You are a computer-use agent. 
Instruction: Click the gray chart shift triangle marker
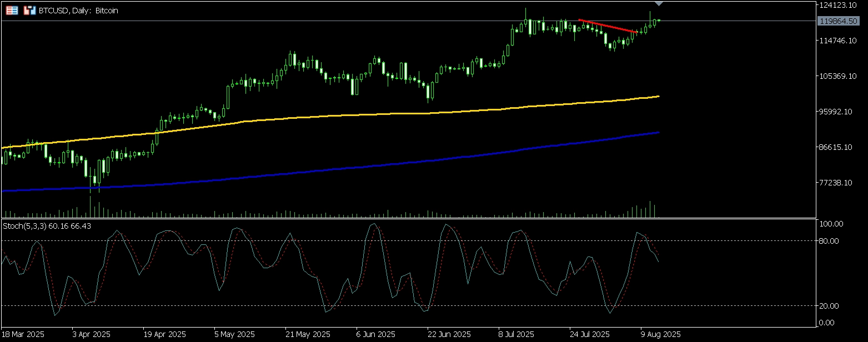pos(659,4)
